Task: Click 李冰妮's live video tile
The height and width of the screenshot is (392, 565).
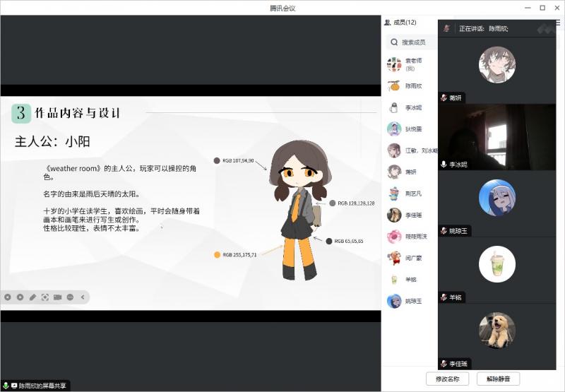Action: [x=496, y=137]
